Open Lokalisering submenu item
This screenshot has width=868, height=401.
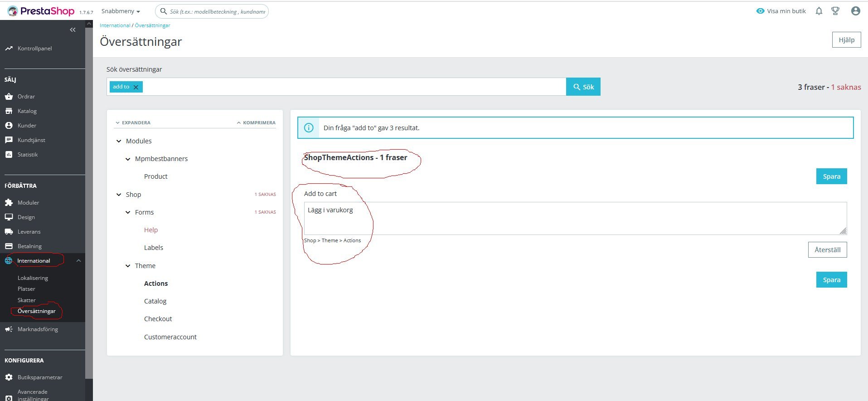(x=33, y=278)
